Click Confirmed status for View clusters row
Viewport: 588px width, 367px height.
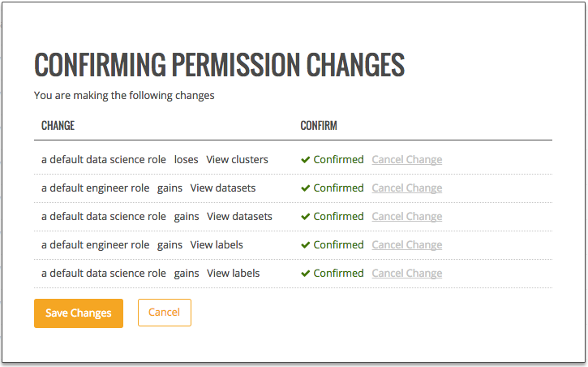coord(338,160)
